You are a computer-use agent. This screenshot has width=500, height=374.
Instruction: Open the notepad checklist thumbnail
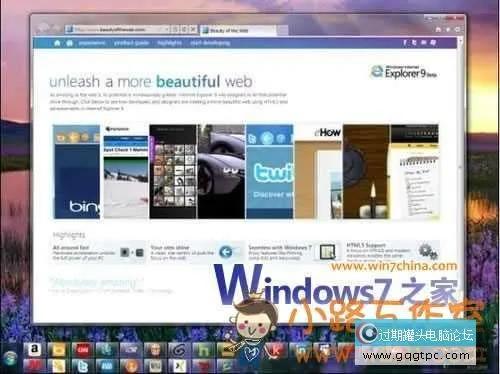pyautogui.click(x=415, y=172)
